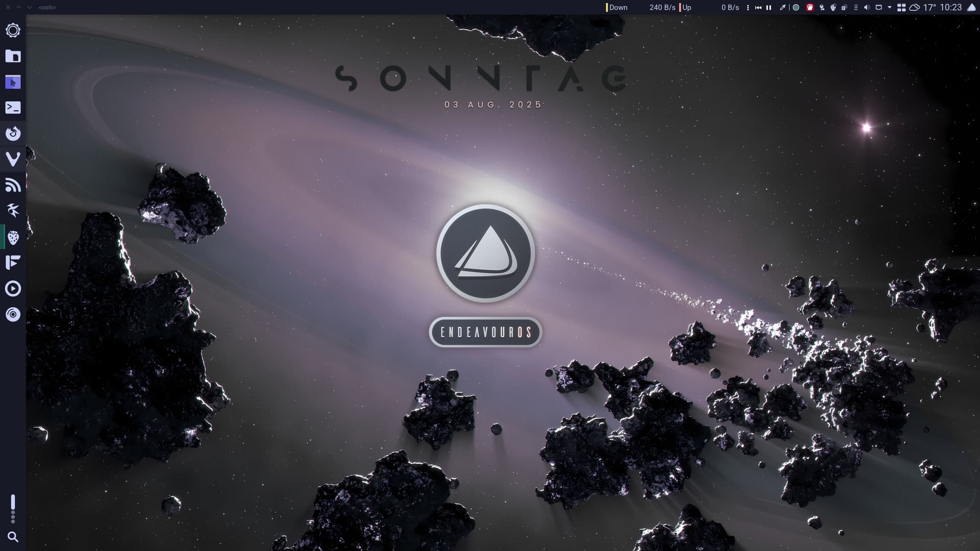Open the media player play-circle dock icon
This screenshot has width=980, height=551.
click(13, 289)
